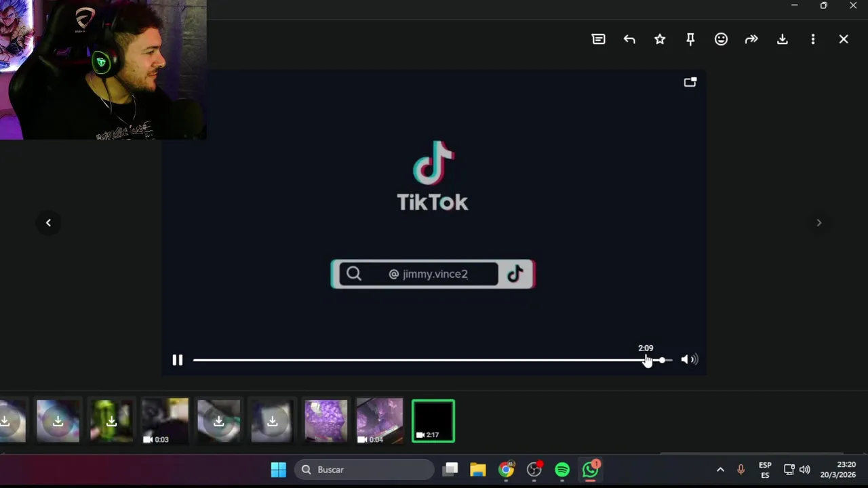This screenshot has width=868, height=488.
Task: Select the green bottle thumbnail
Action: (x=111, y=421)
